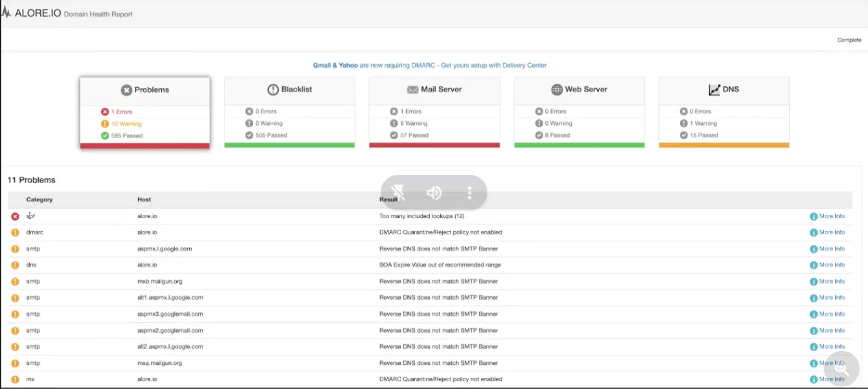868x389 pixels.
Task: Open More Info for mxb.mailgun.org
Action: tap(827, 281)
